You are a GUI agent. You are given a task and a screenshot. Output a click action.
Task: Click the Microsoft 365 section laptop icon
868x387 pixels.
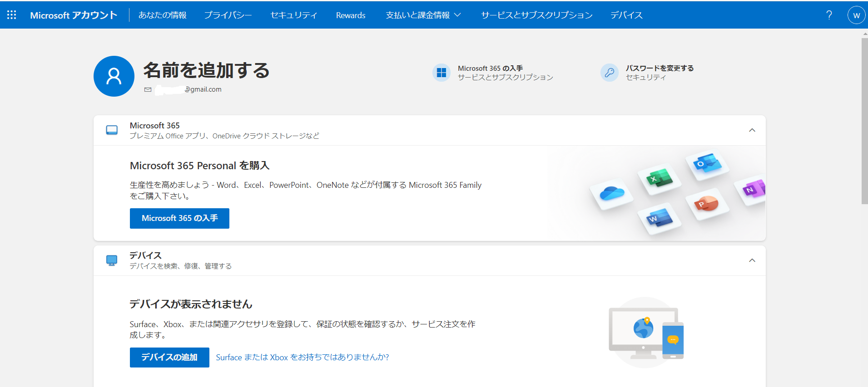click(x=112, y=130)
